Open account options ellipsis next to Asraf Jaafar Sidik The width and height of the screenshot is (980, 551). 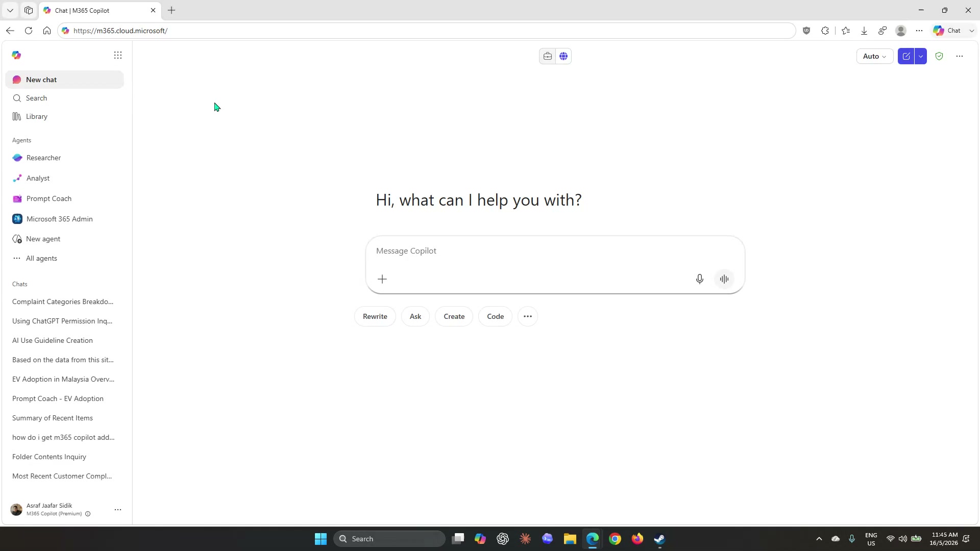(x=118, y=510)
